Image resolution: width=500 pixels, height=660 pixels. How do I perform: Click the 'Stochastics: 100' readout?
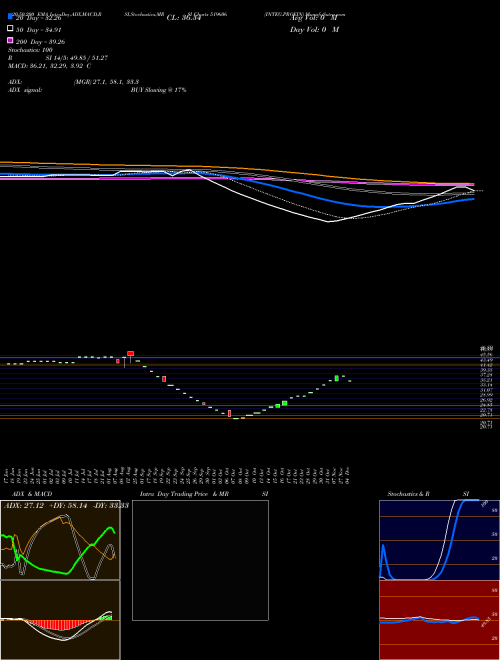click(30, 50)
